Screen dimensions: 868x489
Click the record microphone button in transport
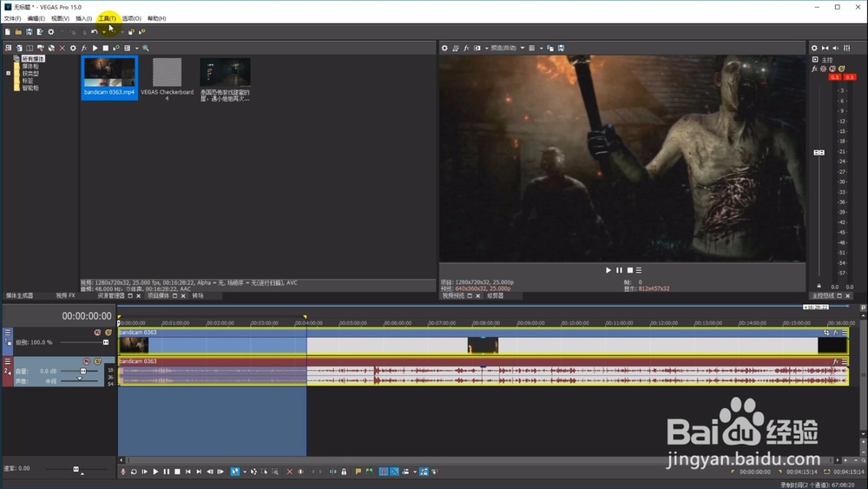click(x=123, y=472)
